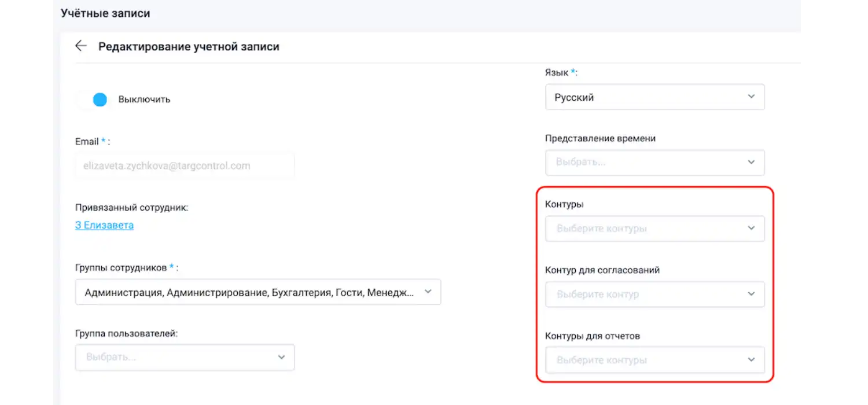
Task: Open the Представление времени selector
Action: (637, 163)
